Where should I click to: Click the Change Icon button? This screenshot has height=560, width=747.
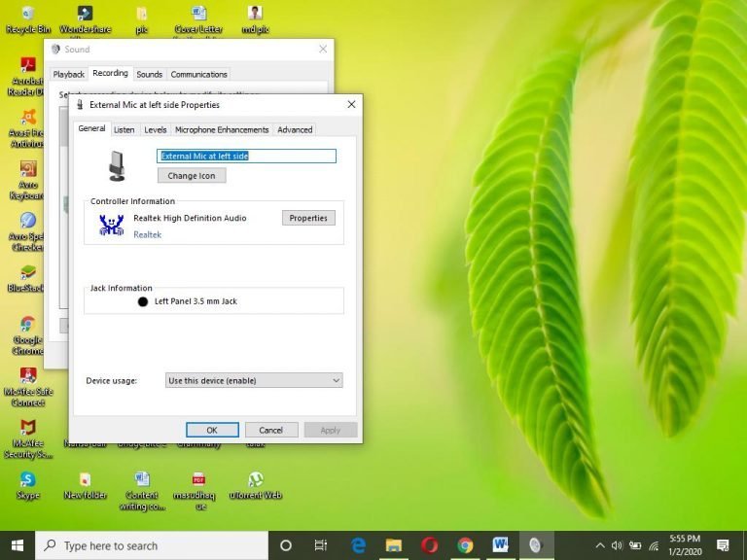tap(192, 176)
